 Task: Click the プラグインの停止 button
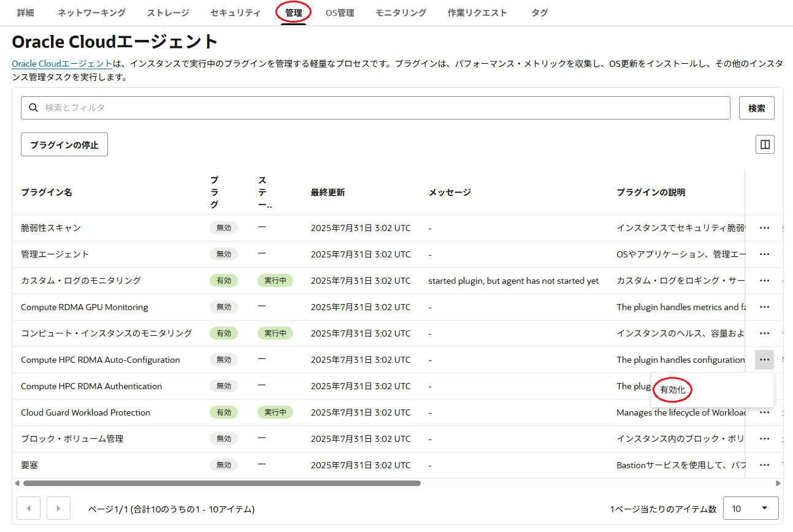tap(64, 145)
